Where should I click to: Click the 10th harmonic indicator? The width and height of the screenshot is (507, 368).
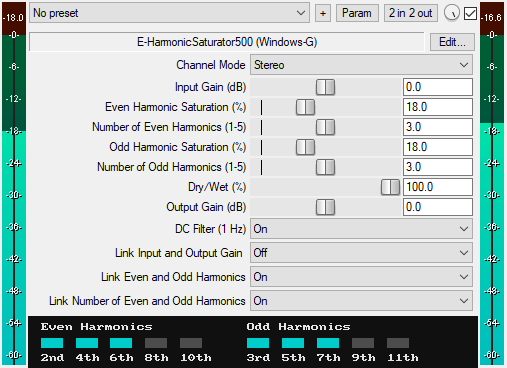[191, 343]
